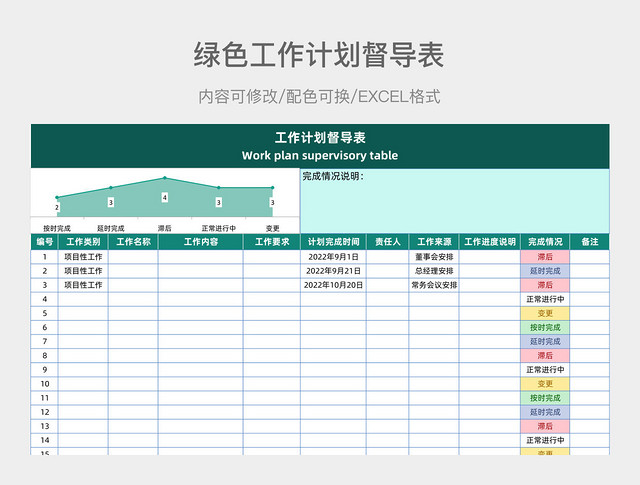Click the 完成情况 column header
Screen dimensions: 640x485
(x=545, y=242)
